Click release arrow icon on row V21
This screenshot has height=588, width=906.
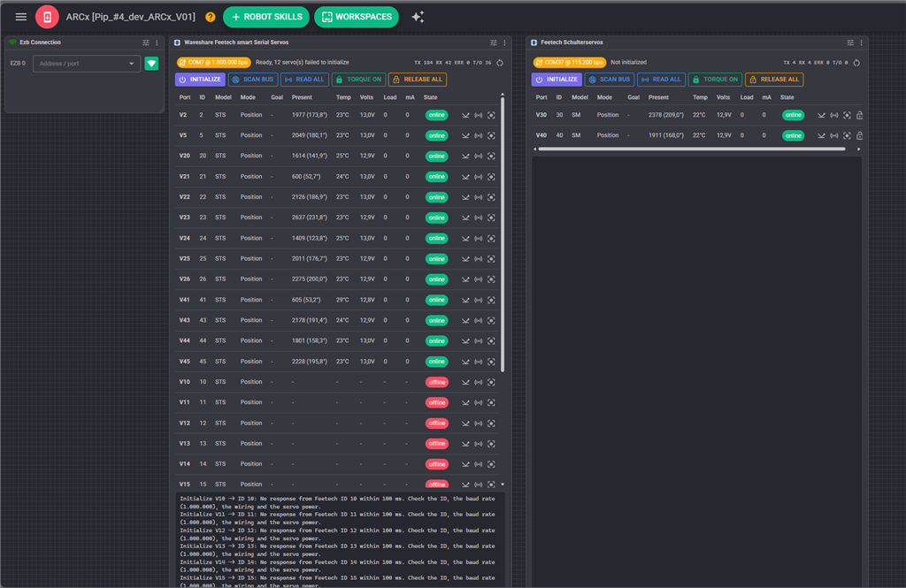coord(465,177)
